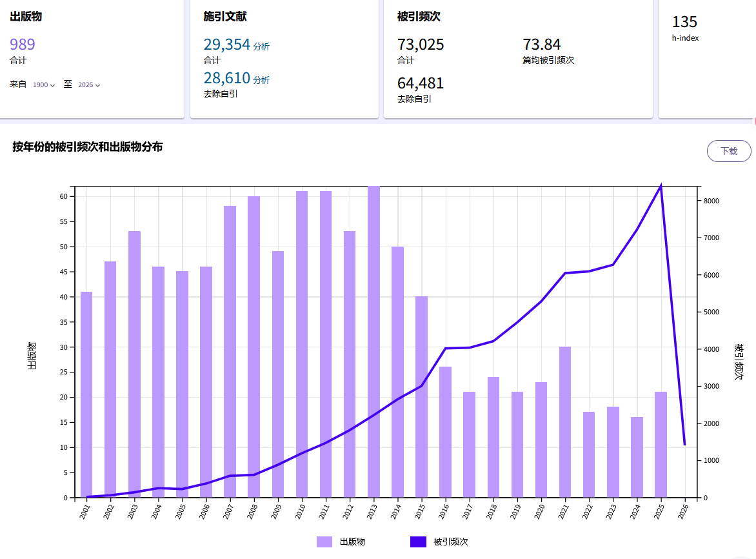Click the 989 publications total number

click(x=23, y=45)
